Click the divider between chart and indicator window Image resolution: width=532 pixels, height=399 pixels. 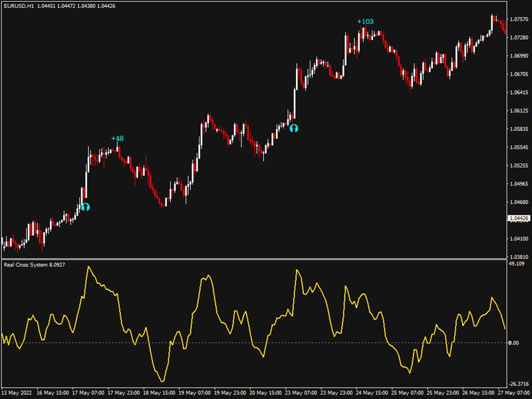point(253,259)
